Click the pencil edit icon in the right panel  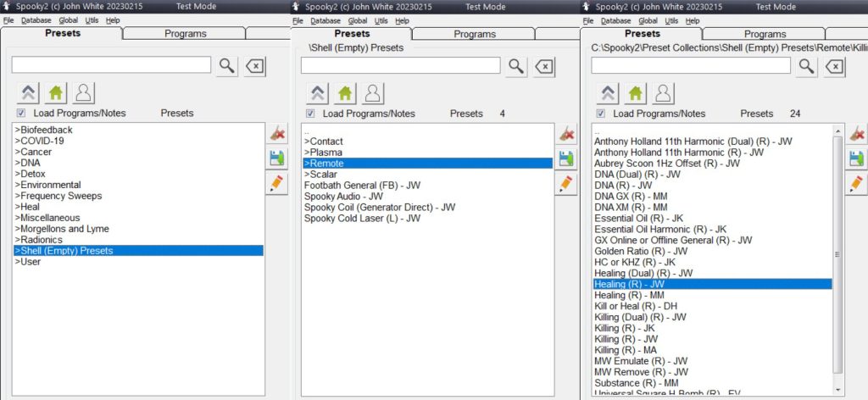(x=856, y=182)
